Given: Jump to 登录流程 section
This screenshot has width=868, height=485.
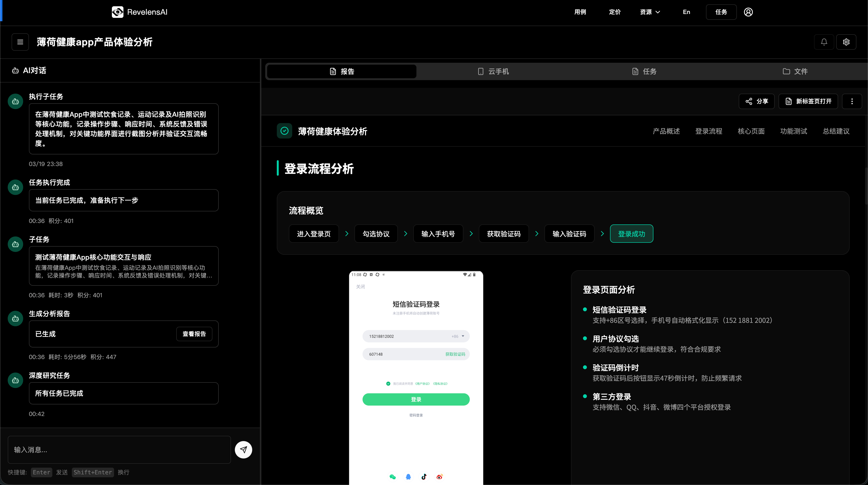Looking at the screenshot, I should (x=709, y=131).
